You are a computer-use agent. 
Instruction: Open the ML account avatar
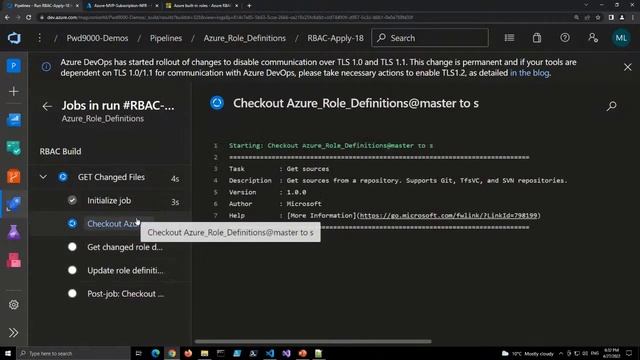pyautogui.click(x=621, y=38)
